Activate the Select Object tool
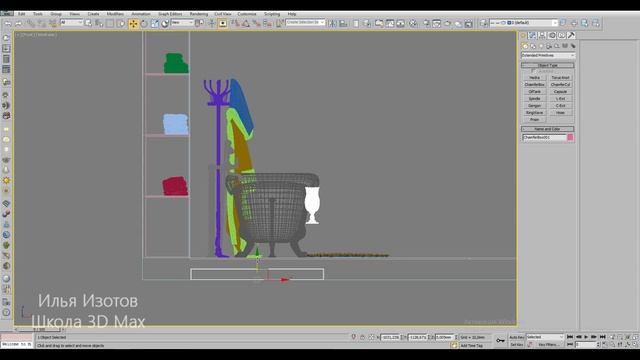The image size is (640, 360). (88, 23)
